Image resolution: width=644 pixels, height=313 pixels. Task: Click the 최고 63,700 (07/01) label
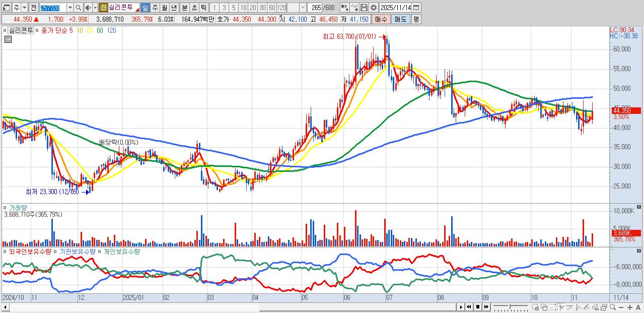[349, 37]
